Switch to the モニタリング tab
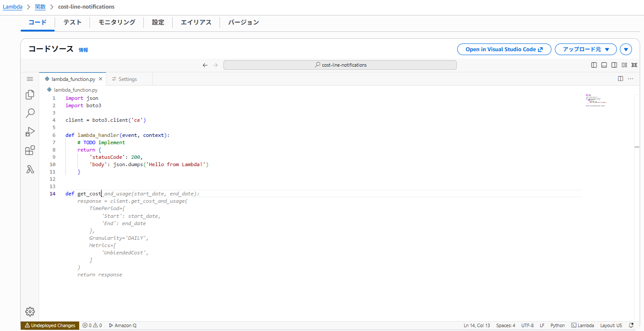 tap(117, 22)
